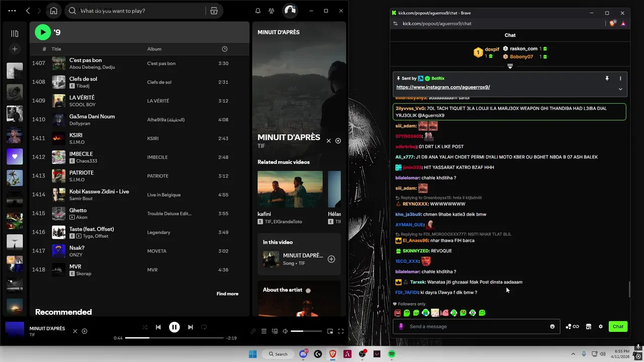Screen dimensions: 644x362
Task: Close the MINUIT D'APRÈS video panel
Action: click(329, 141)
